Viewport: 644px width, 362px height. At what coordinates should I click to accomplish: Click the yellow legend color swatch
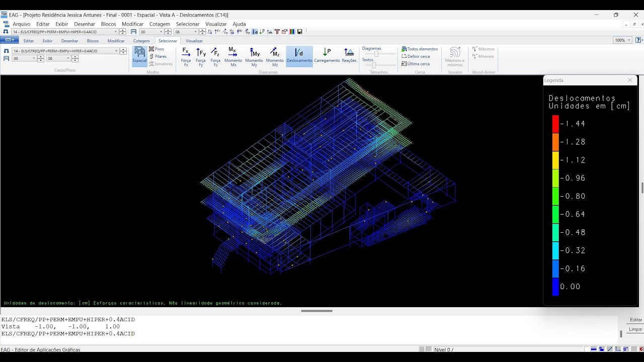(555, 160)
